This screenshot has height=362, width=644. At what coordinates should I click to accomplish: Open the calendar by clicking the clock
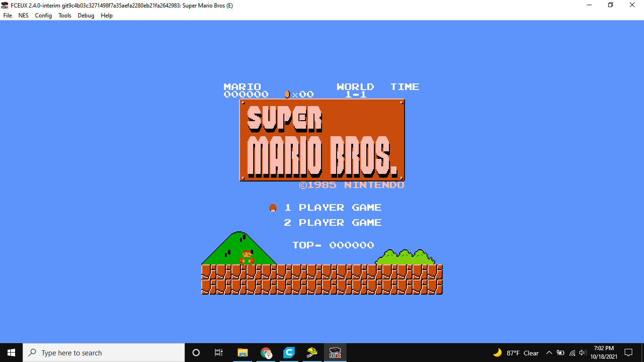[x=604, y=353]
